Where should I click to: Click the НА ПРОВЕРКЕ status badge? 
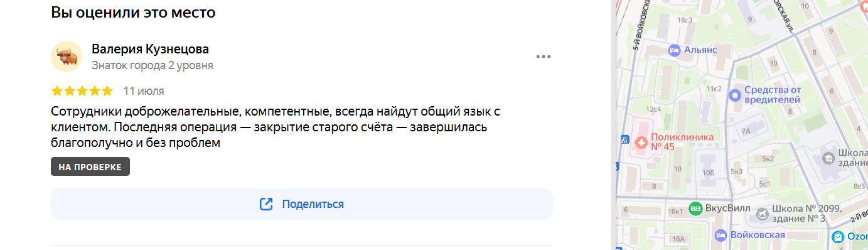coord(90,166)
